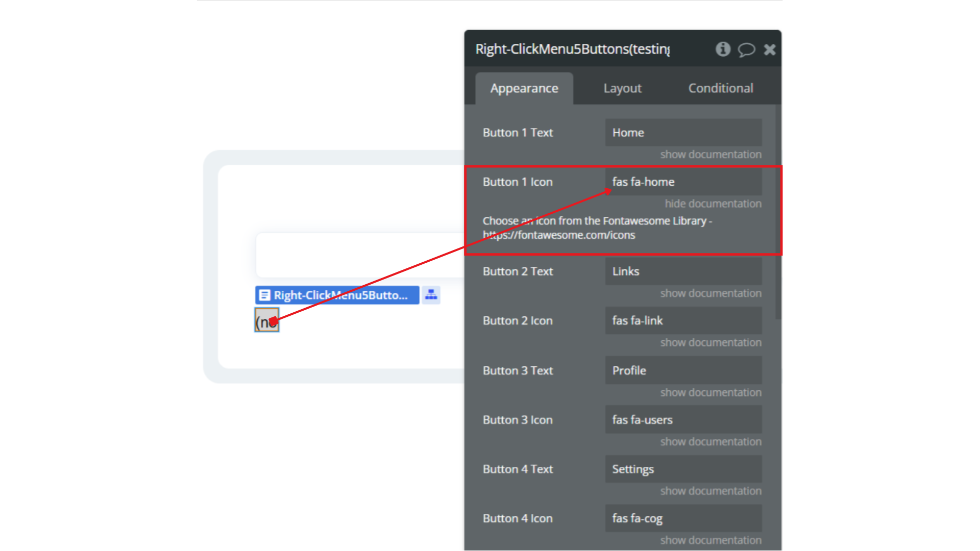Viewport: 980px width, 551px height.
Task: Select the Appearance tab
Action: click(524, 88)
